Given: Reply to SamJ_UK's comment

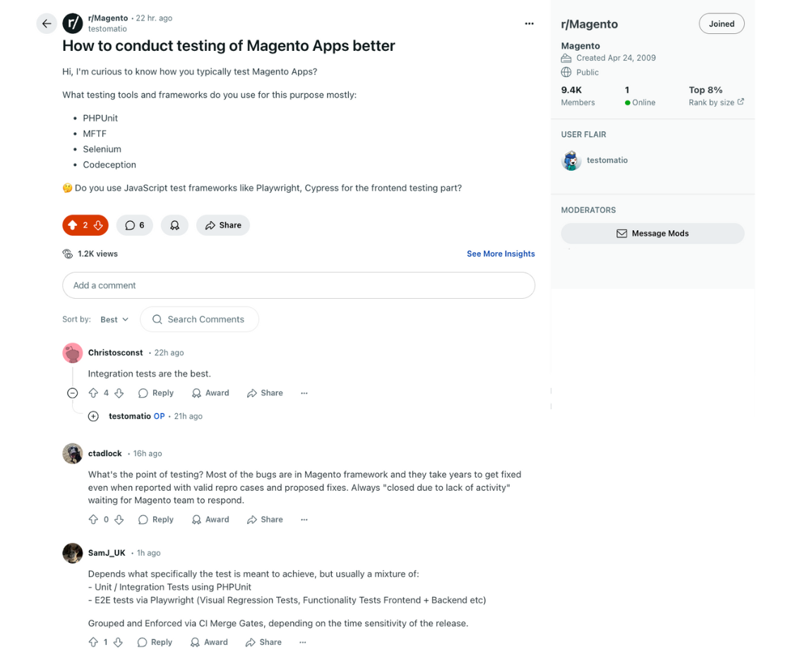Looking at the screenshot, I should [x=155, y=642].
